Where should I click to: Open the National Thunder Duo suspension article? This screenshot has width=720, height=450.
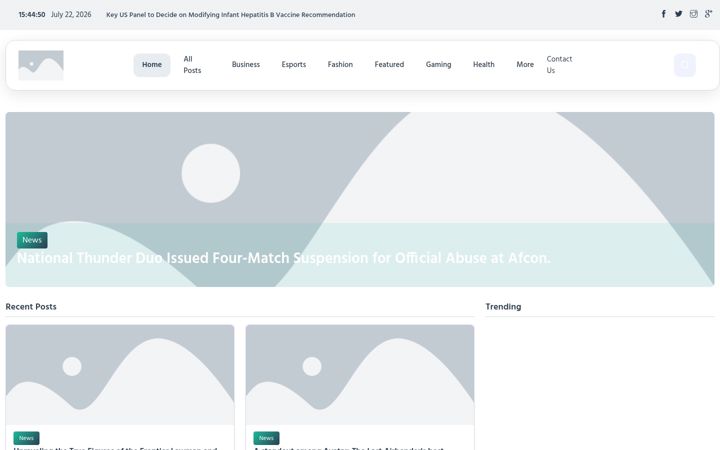coord(283,258)
